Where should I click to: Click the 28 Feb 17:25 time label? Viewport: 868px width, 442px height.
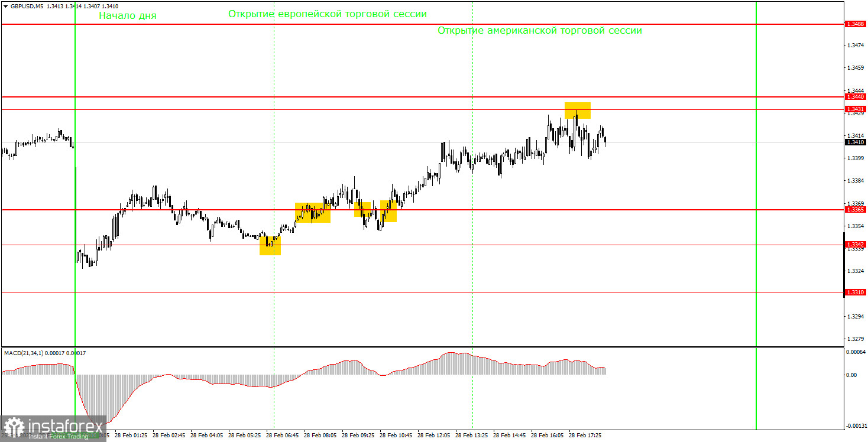tap(585, 436)
